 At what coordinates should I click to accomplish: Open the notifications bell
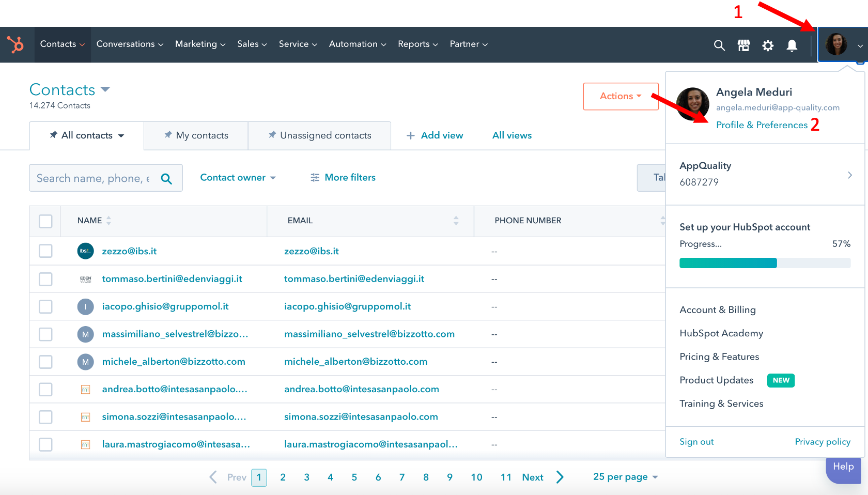click(x=792, y=45)
